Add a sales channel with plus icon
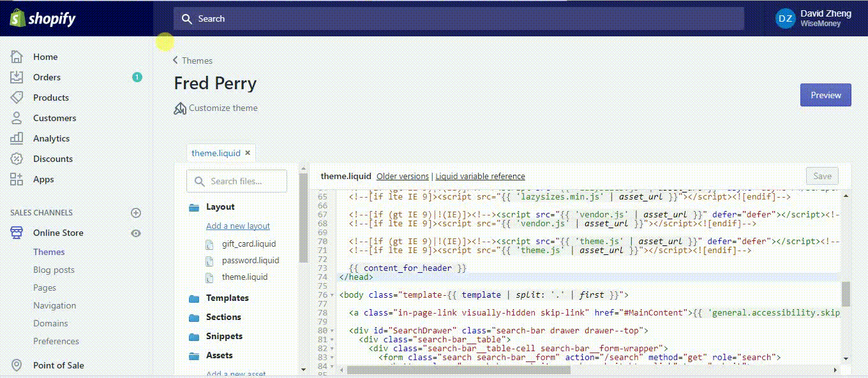This screenshot has height=378, width=868. click(x=135, y=213)
